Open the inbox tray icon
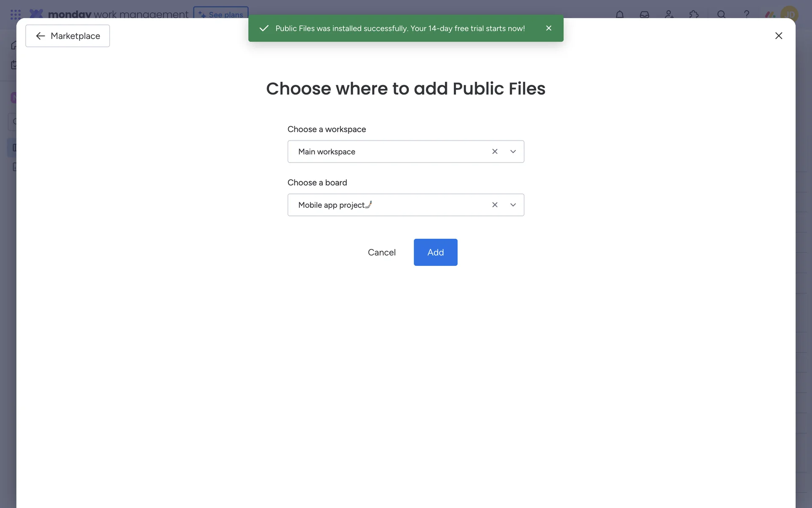The width and height of the screenshot is (812, 508). [644, 14]
